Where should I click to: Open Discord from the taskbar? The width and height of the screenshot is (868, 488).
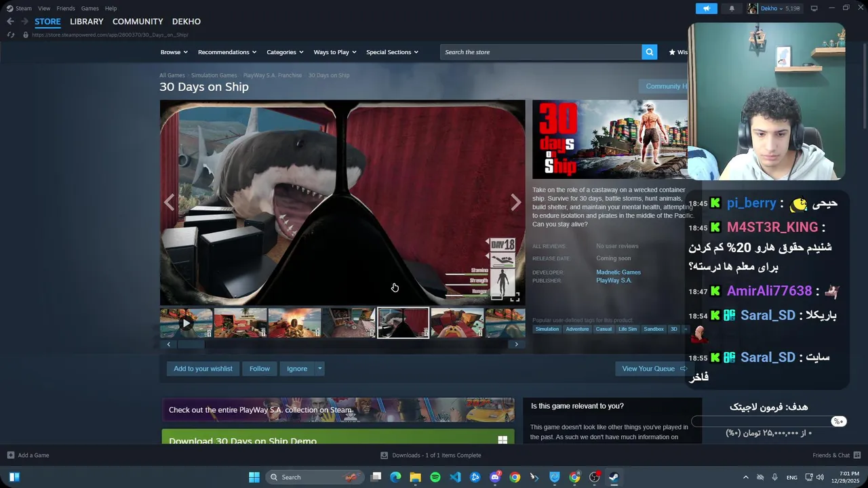495,477
